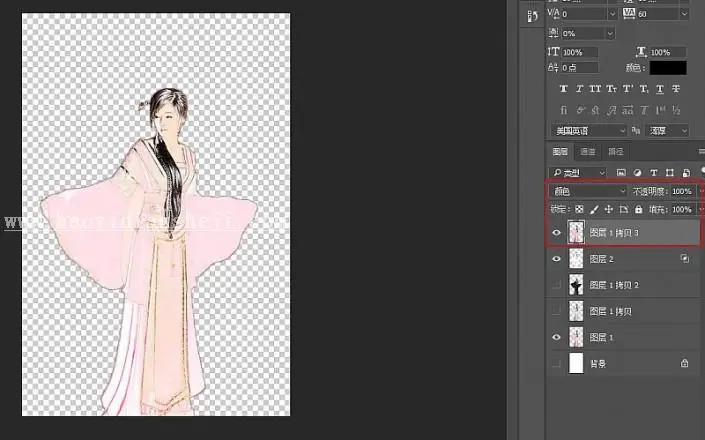This screenshot has width=705, height=440.
Task: Open layer filter 类型 dropdown
Action: pos(578,173)
